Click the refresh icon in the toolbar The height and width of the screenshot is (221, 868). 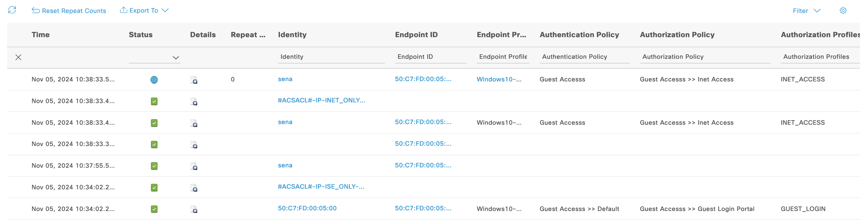pos(12,10)
